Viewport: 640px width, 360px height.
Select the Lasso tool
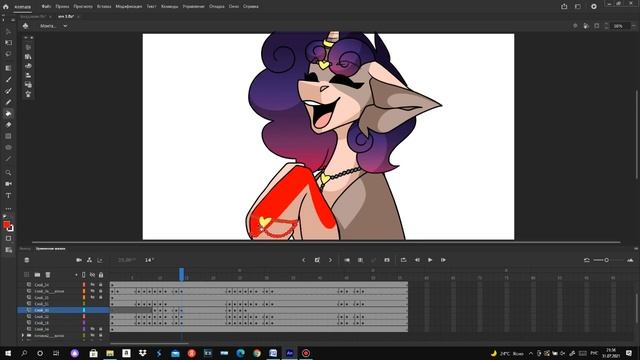tap(8, 54)
